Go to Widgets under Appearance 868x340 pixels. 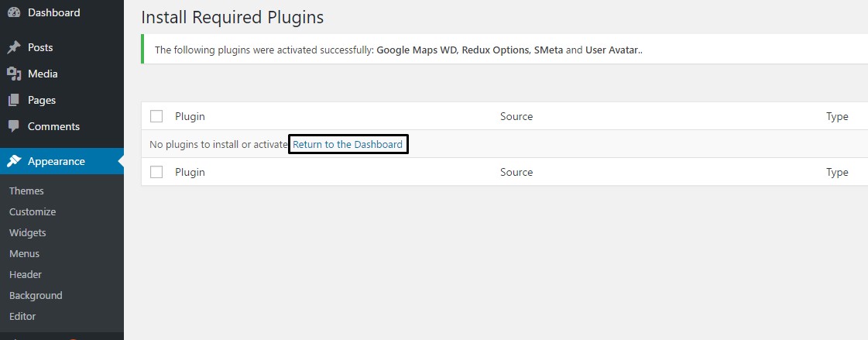(x=28, y=233)
